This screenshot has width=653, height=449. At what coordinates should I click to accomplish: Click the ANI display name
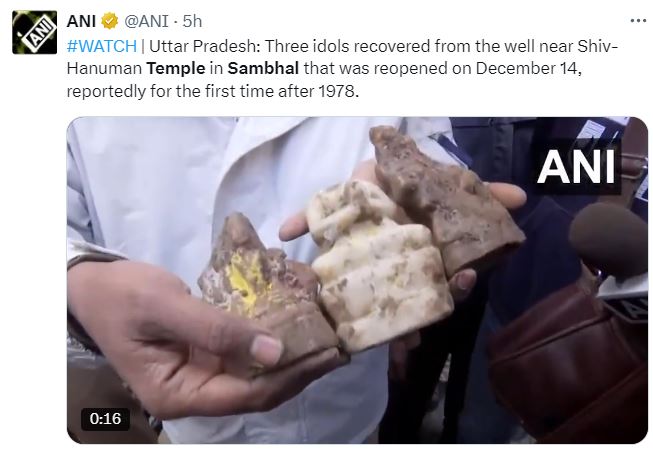click(81, 21)
